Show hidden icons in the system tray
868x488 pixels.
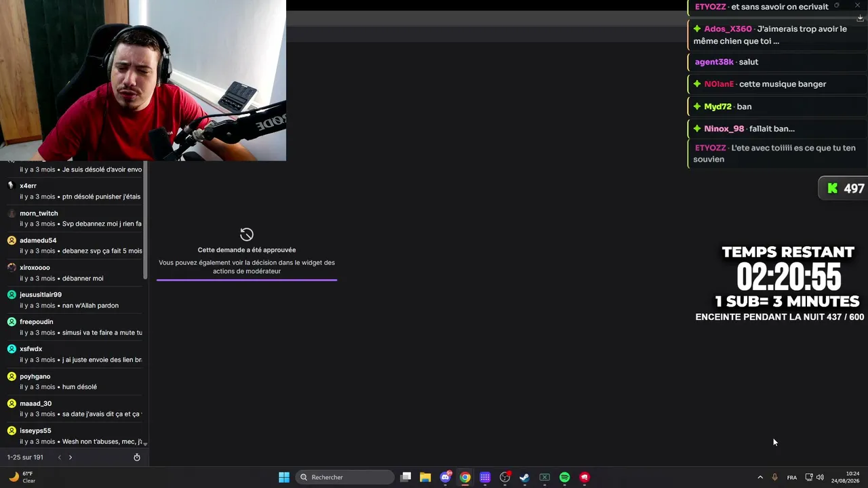(x=760, y=477)
